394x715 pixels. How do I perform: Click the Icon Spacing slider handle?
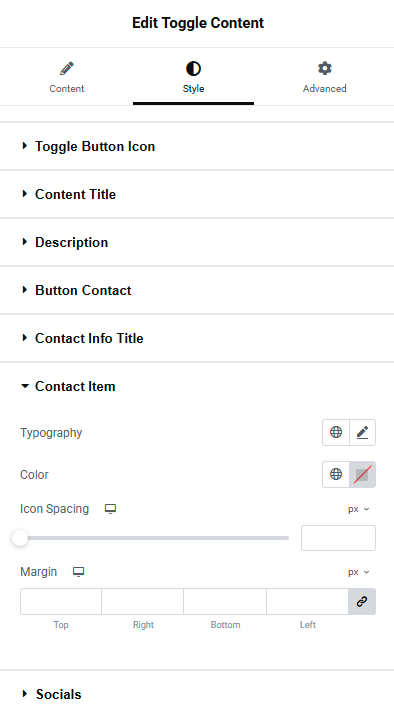click(20, 538)
